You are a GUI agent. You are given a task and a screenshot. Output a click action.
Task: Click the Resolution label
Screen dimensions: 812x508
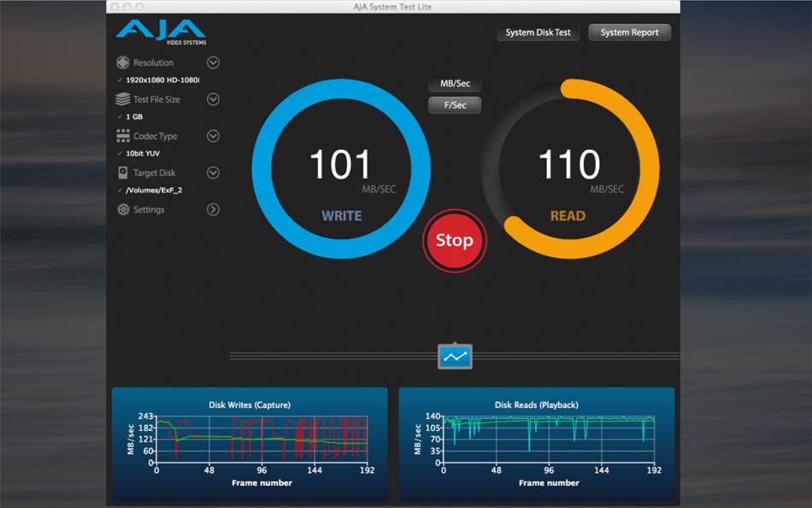click(x=153, y=62)
